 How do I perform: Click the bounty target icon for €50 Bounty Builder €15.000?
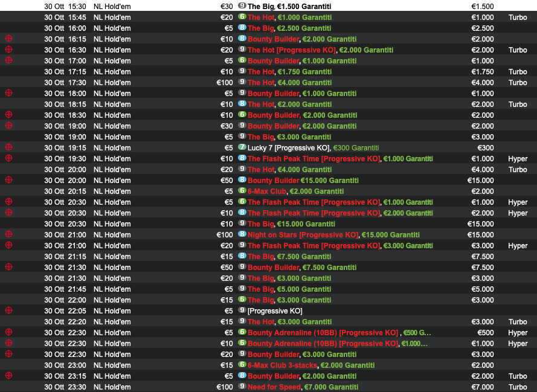coord(9,180)
